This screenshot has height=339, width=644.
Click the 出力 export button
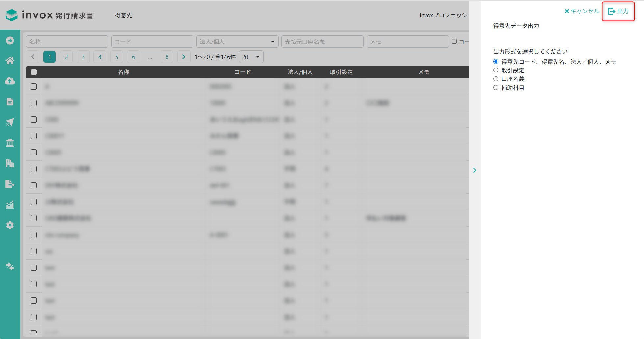click(618, 11)
